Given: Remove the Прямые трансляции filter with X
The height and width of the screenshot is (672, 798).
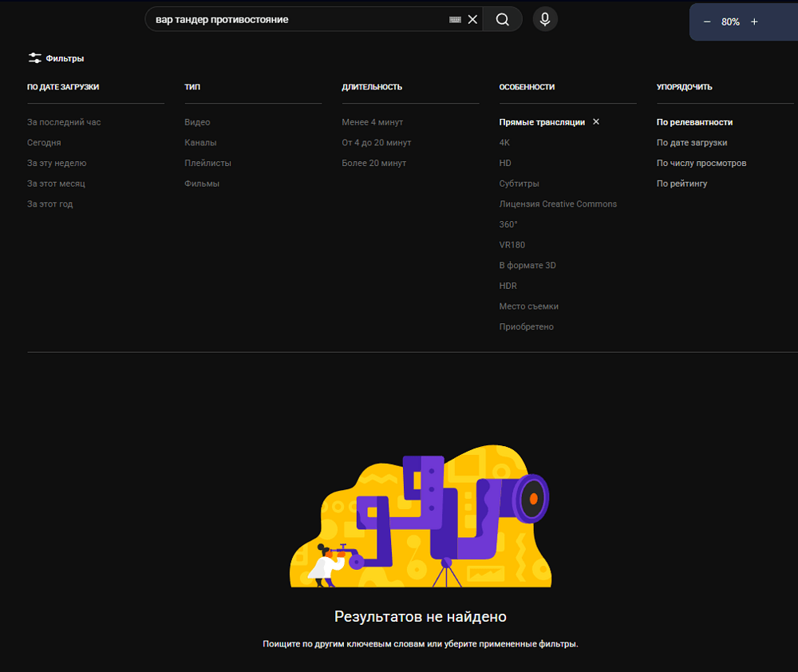Looking at the screenshot, I should click(x=596, y=122).
